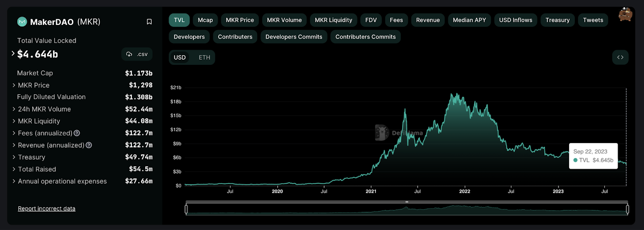Image resolution: width=644 pixels, height=230 pixels.
Task: Expand the Revenue (annualized) row
Action: [14, 145]
